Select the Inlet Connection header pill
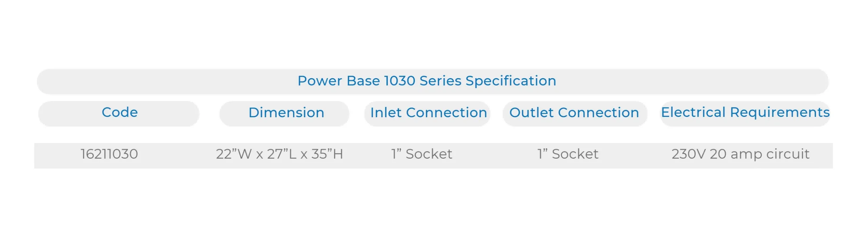868x248 pixels. [428, 113]
